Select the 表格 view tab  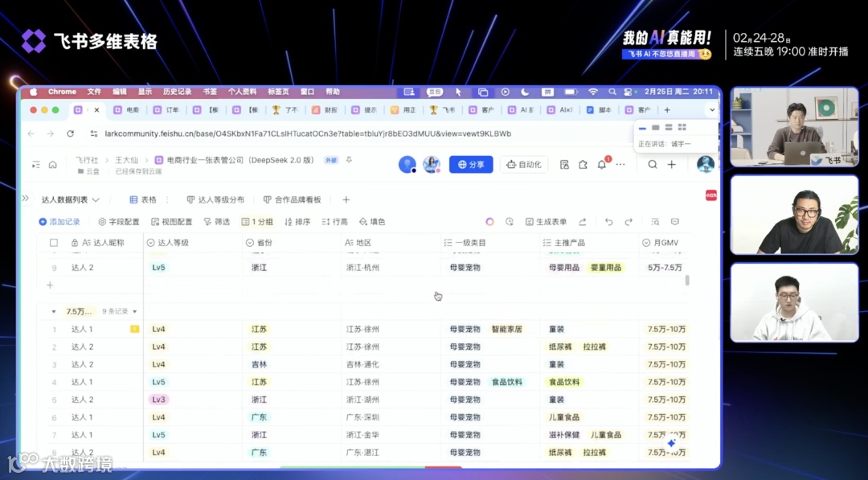(x=143, y=199)
